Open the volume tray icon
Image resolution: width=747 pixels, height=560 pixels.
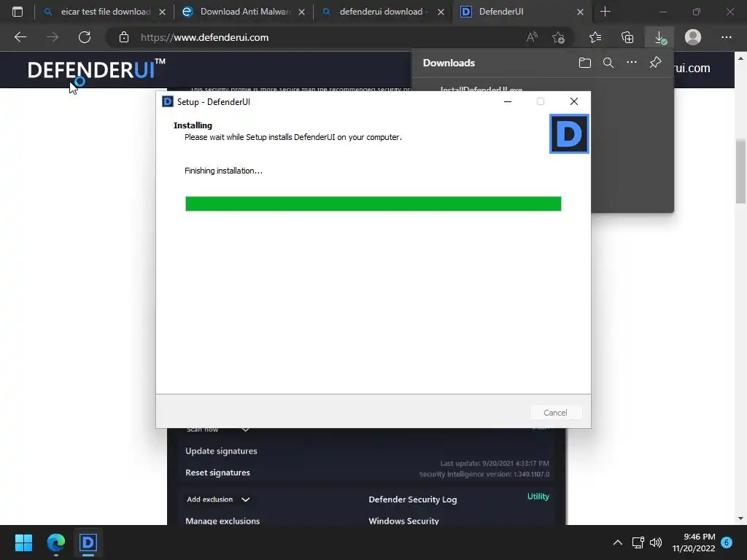[x=656, y=542]
